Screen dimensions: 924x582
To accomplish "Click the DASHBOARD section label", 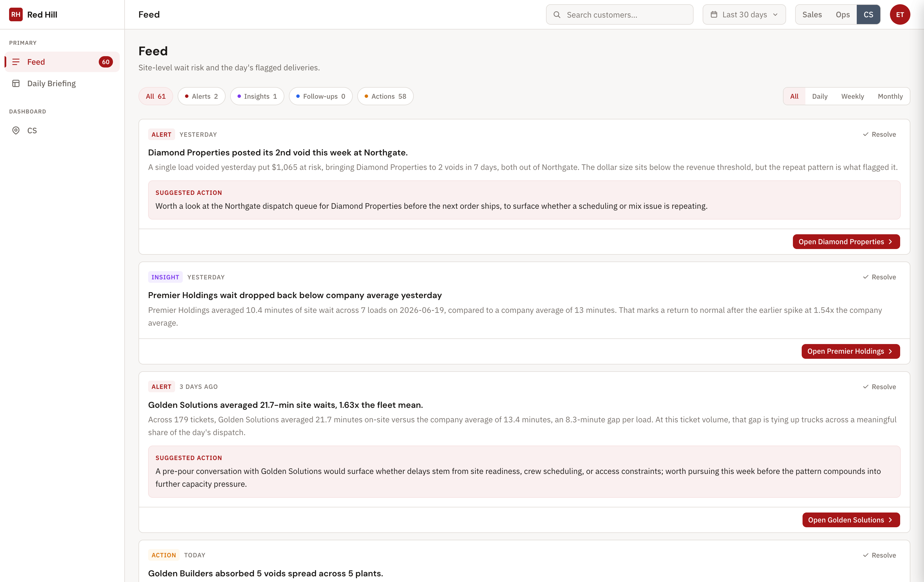I will (x=28, y=111).
